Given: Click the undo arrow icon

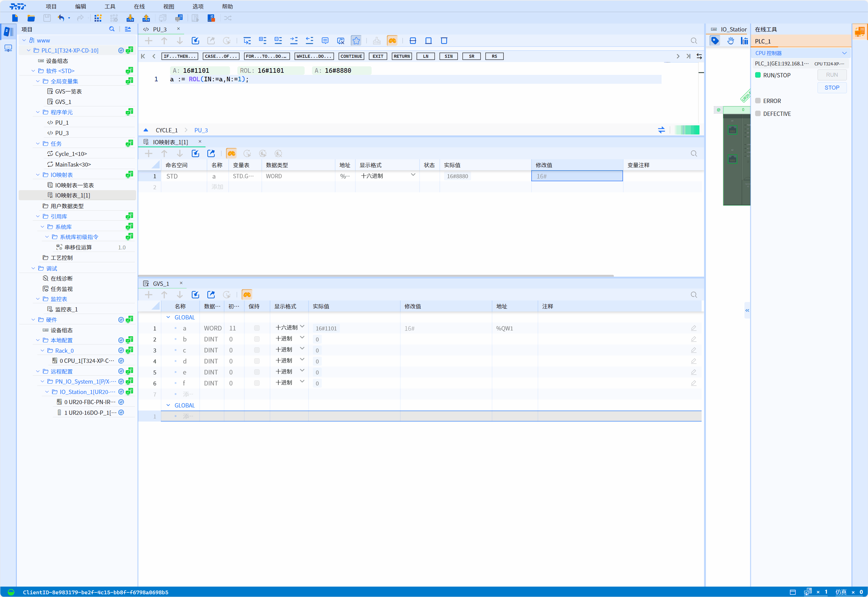Looking at the screenshot, I should [61, 18].
